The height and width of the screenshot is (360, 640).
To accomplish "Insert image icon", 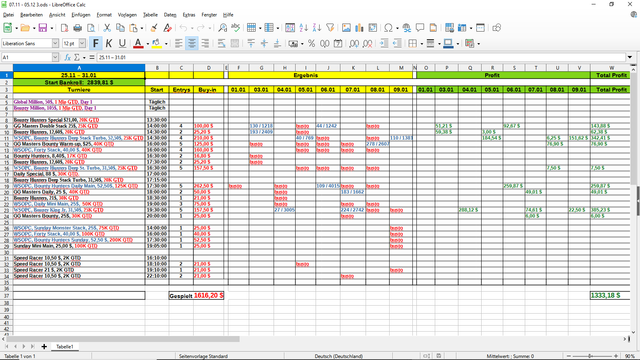I will pyautogui.click(x=346, y=28).
